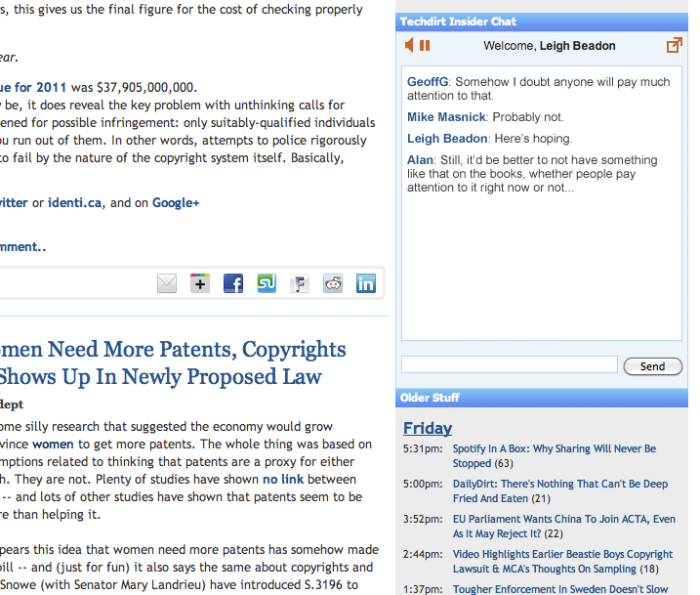The width and height of the screenshot is (700, 595).
Task: Click Mike Masnick's name in chat
Action: [x=446, y=117]
